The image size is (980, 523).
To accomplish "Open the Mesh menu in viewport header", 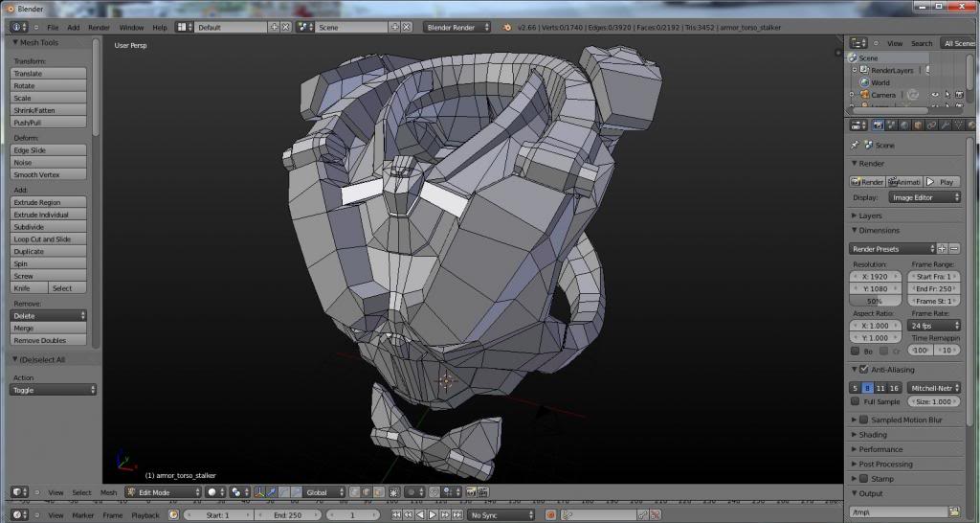I will tap(108, 492).
